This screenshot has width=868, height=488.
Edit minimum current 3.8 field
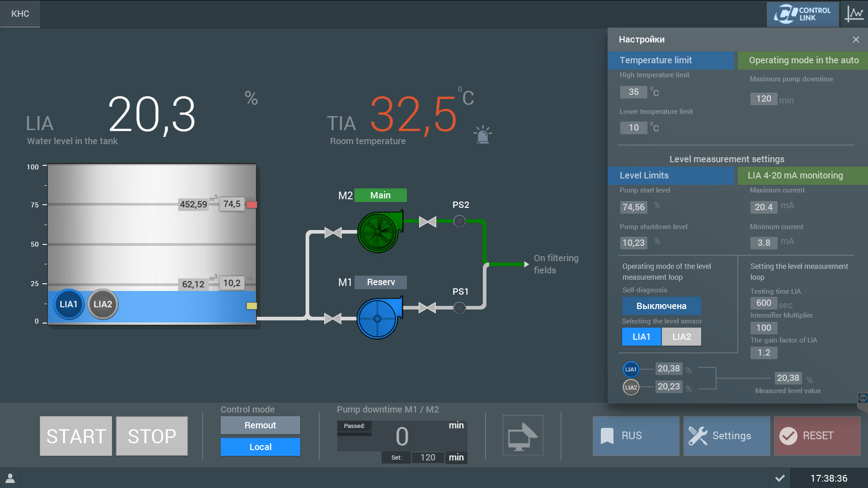click(x=764, y=243)
